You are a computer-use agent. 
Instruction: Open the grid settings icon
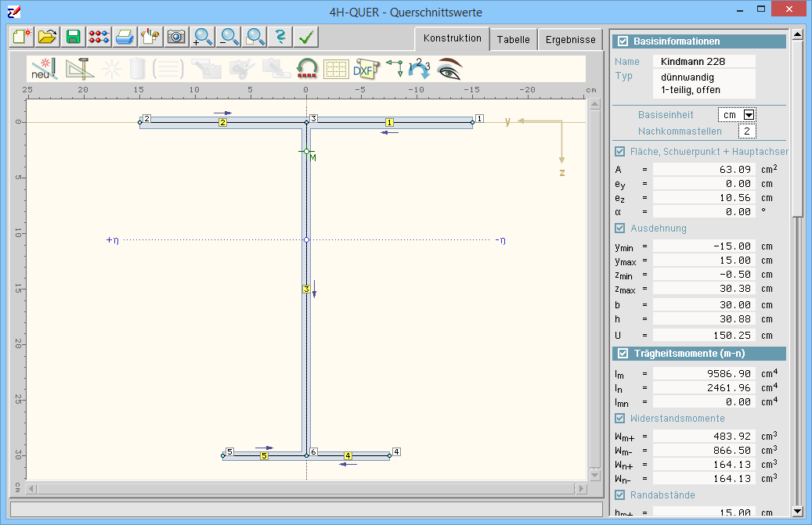point(336,69)
